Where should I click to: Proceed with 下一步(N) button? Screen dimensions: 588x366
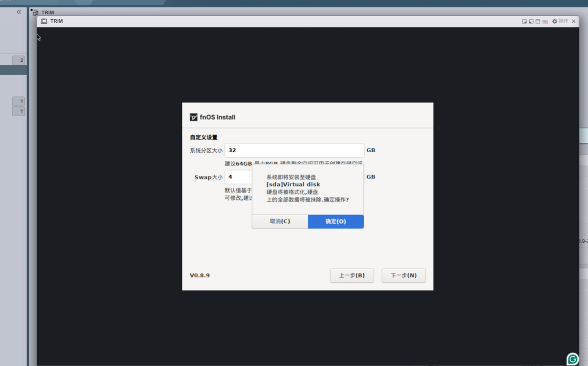coord(403,275)
